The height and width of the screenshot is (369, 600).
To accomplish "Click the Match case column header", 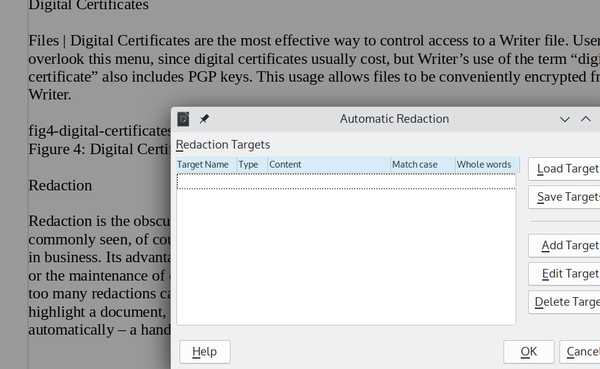I will click(x=423, y=165).
